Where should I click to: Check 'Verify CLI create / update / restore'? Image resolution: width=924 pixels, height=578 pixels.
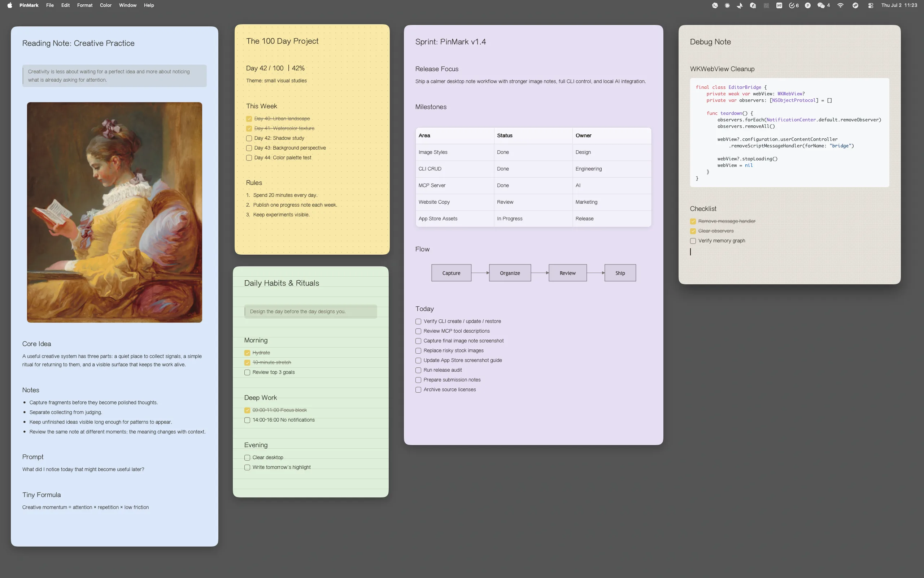(x=418, y=322)
